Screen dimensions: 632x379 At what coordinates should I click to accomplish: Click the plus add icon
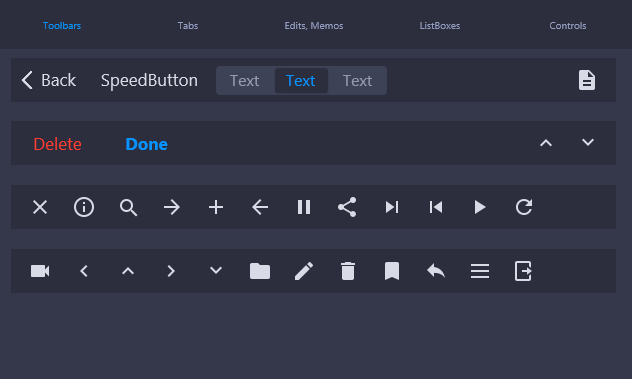point(216,207)
